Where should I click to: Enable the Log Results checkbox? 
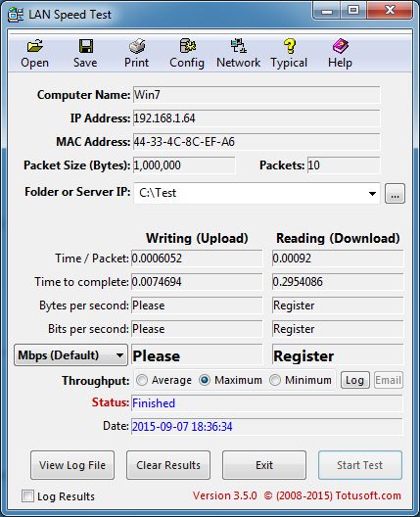click(27, 495)
